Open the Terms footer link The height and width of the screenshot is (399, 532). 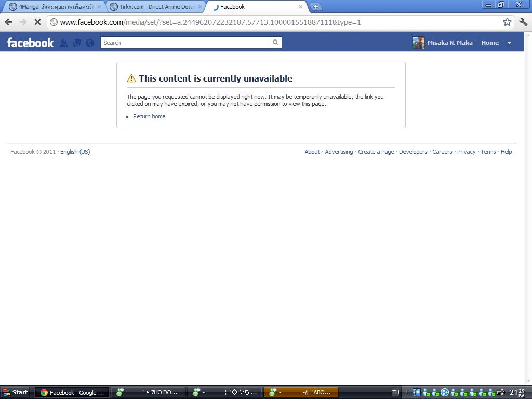pos(488,152)
